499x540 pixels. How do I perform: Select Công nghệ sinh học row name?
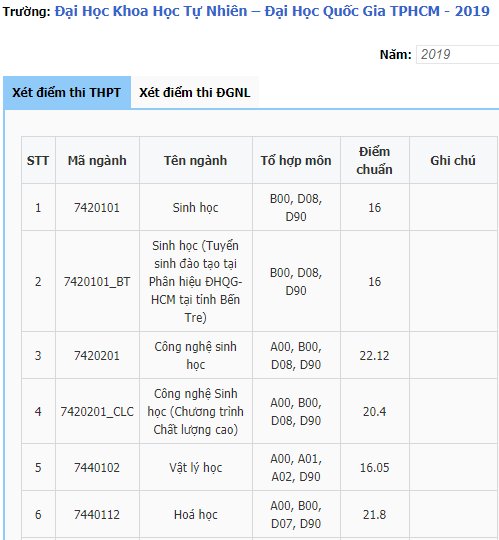[x=196, y=355]
